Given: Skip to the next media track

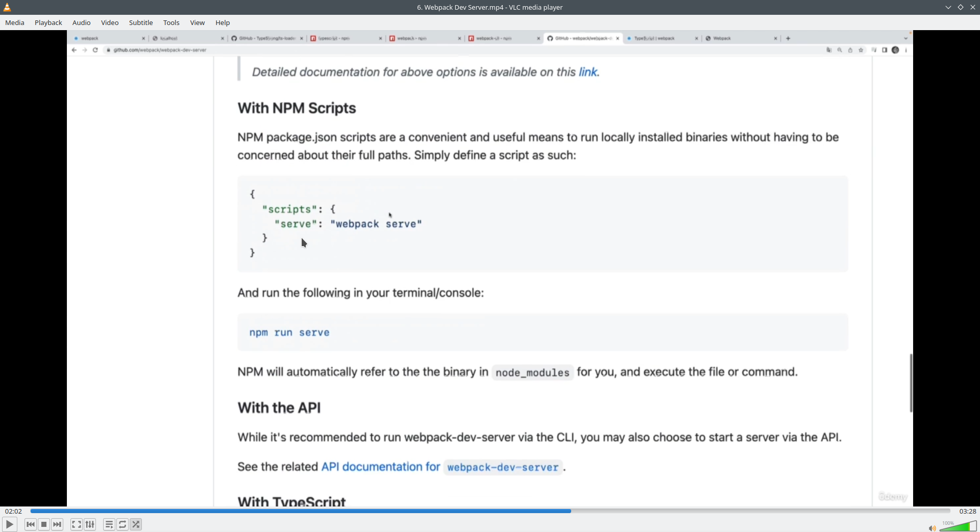Looking at the screenshot, I should click(x=58, y=524).
